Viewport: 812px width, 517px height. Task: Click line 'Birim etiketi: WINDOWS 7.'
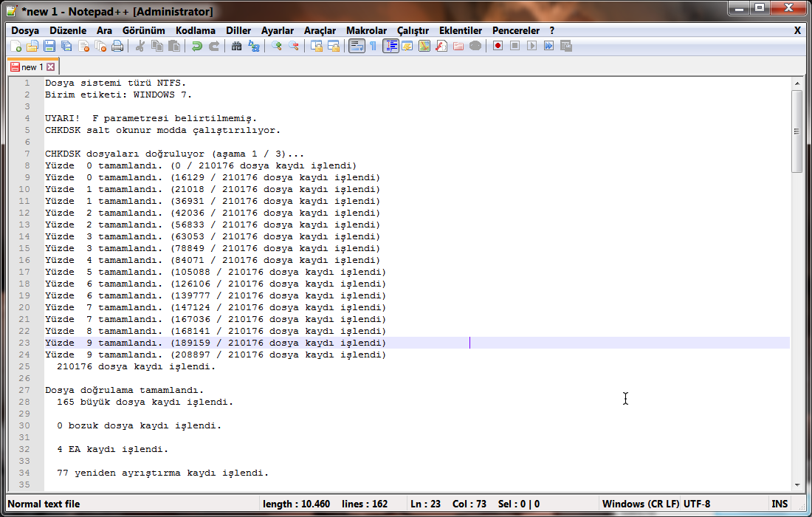118,95
